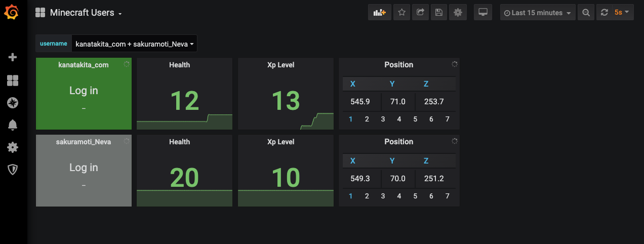Sort by Y column in first Position table

(x=392, y=84)
